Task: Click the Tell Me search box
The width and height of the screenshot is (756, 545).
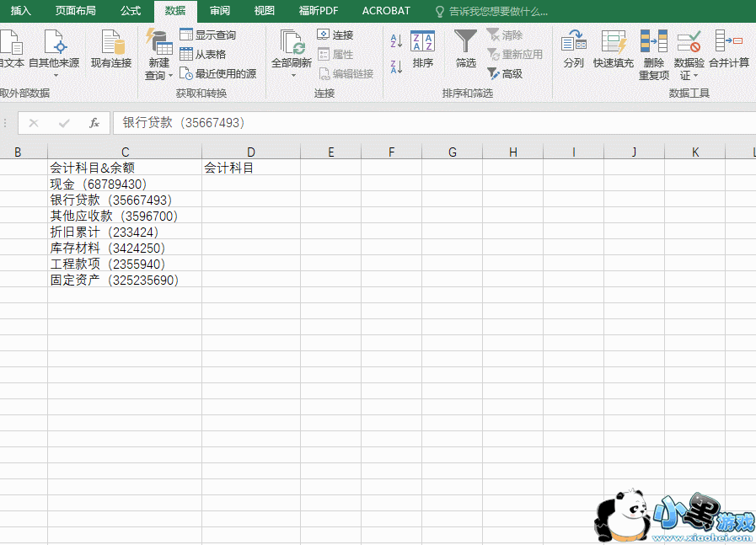Action: (x=497, y=12)
